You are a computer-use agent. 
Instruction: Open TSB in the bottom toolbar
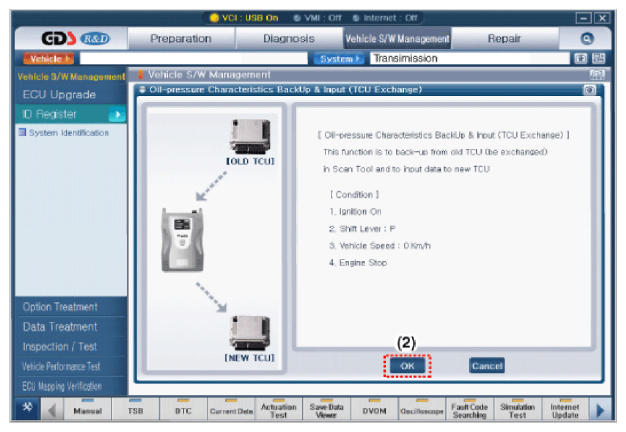pyautogui.click(x=137, y=410)
